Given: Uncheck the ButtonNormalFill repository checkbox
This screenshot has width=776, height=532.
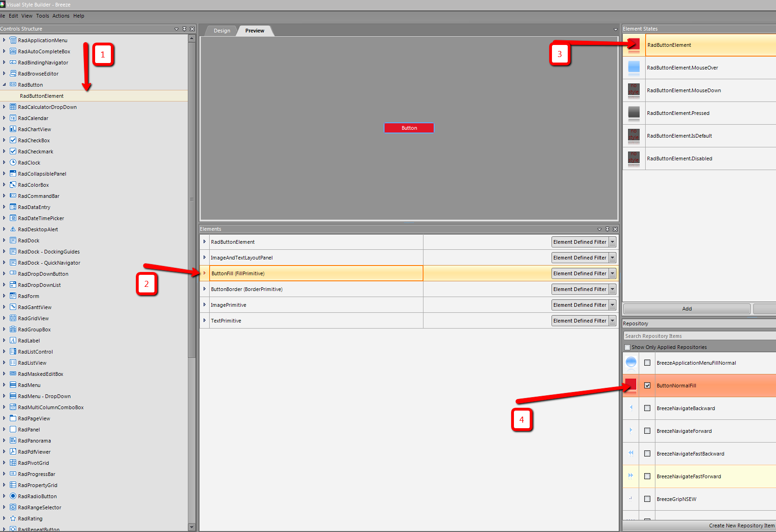Looking at the screenshot, I should click(x=647, y=386).
